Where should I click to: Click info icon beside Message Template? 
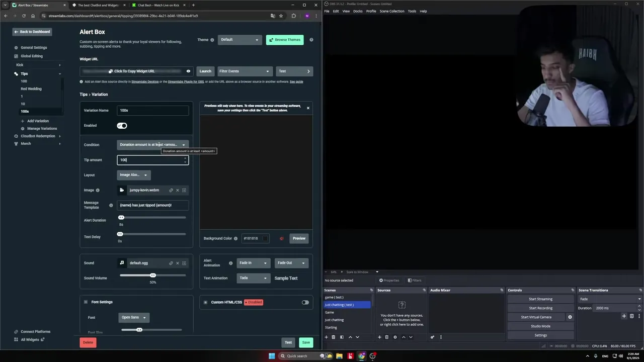[x=111, y=205]
